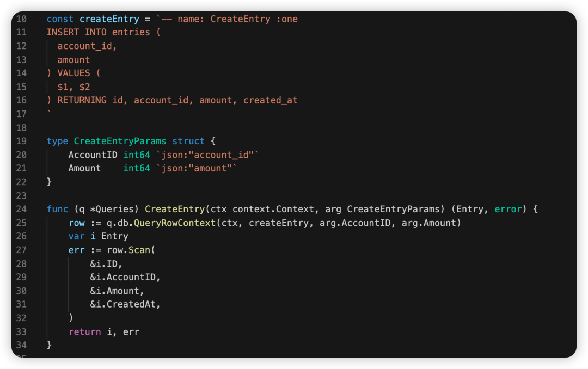The height and width of the screenshot is (369, 588).
Task: Click the func keyword on line 24
Action: tap(57, 209)
